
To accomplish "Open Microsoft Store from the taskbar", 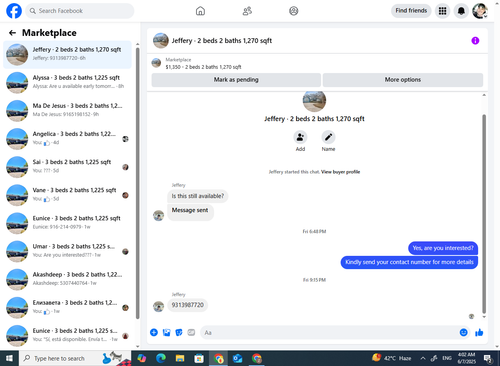I will [199, 358].
